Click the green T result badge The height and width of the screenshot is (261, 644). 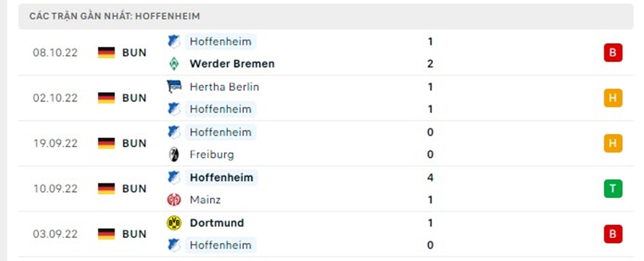click(x=612, y=189)
